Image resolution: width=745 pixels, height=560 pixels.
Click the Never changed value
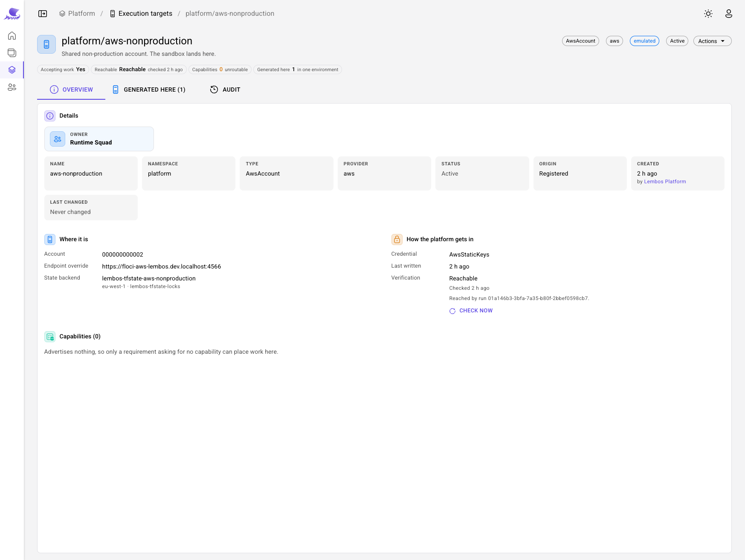coord(70,212)
